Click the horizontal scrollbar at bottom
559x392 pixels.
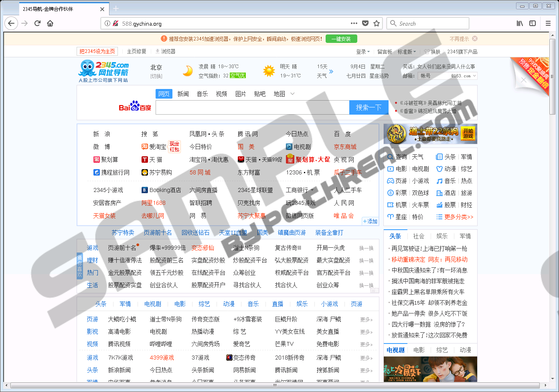(275, 385)
